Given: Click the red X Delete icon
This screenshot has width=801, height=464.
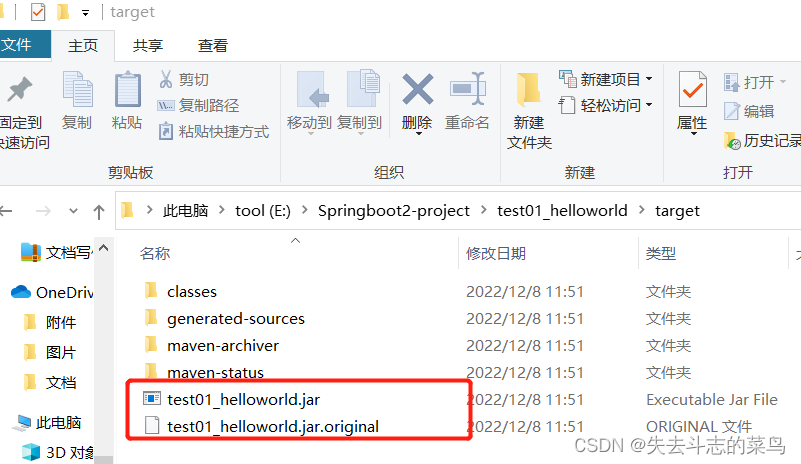Looking at the screenshot, I should tap(418, 89).
